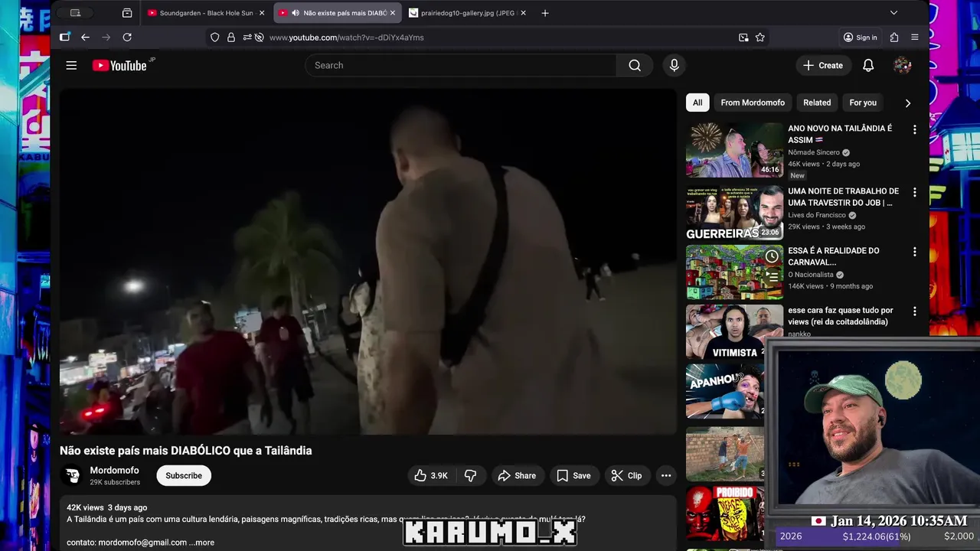Save the video to a playlist
980x551 pixels.
(573, 475)
